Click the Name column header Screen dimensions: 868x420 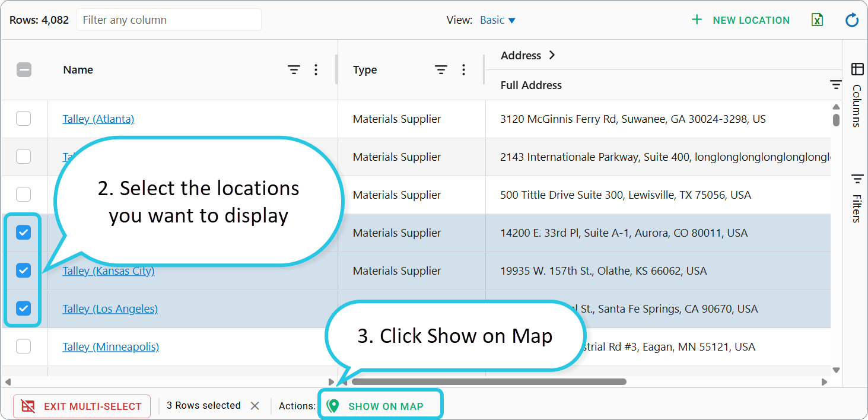click(x=78, y=70)
